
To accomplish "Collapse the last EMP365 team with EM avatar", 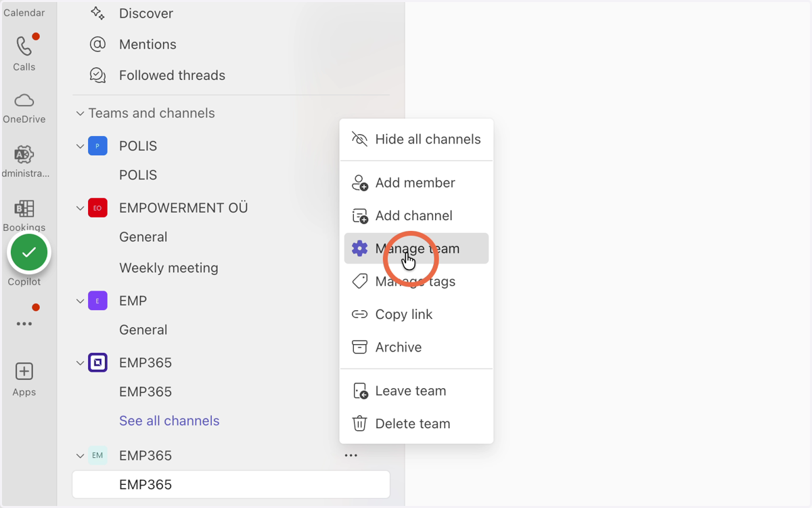I will 80,456.
